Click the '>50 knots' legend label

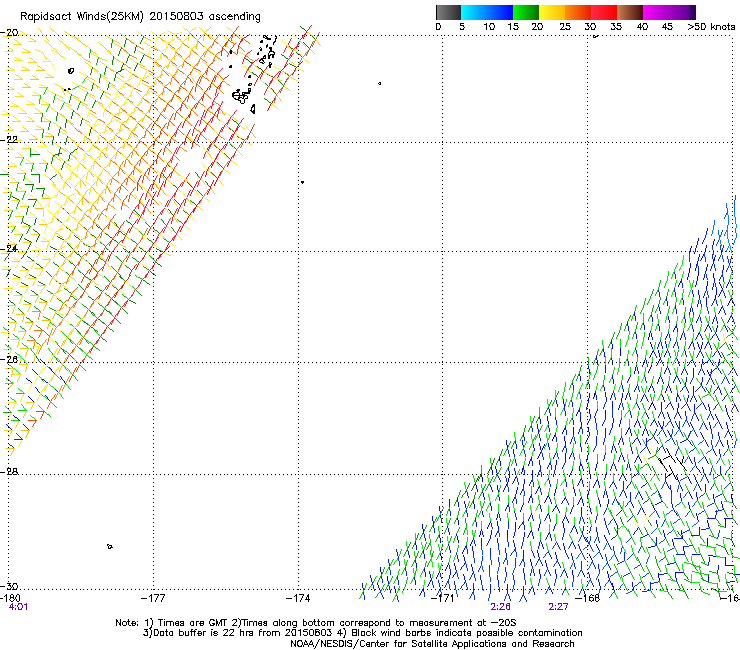click(x=711, y=27)
